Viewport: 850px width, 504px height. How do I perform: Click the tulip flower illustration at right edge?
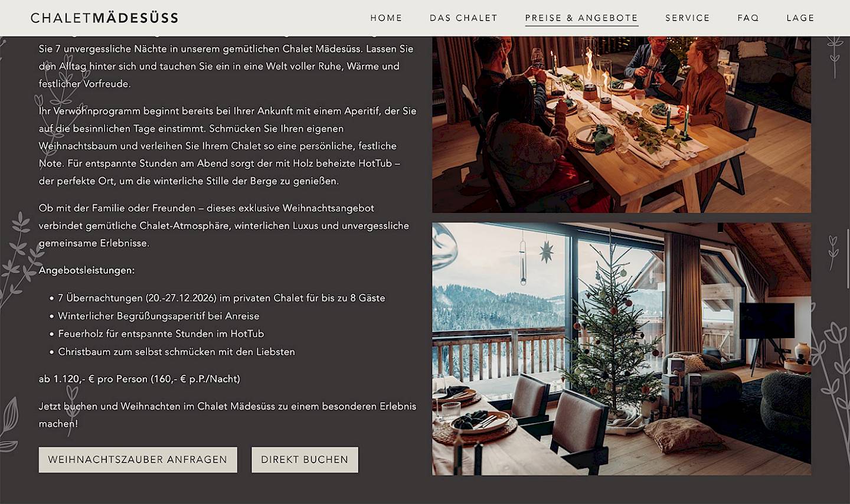[x=832, y=378]
